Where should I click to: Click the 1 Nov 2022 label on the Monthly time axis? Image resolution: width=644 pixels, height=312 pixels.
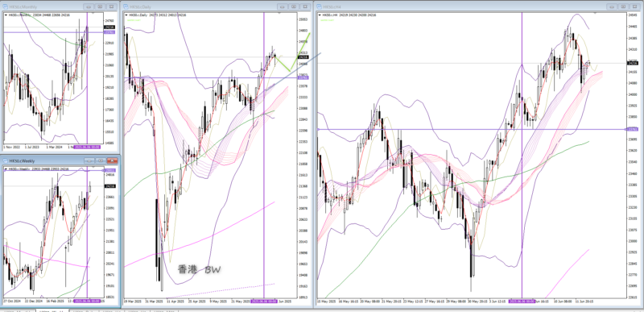click(x=10, y=147)
